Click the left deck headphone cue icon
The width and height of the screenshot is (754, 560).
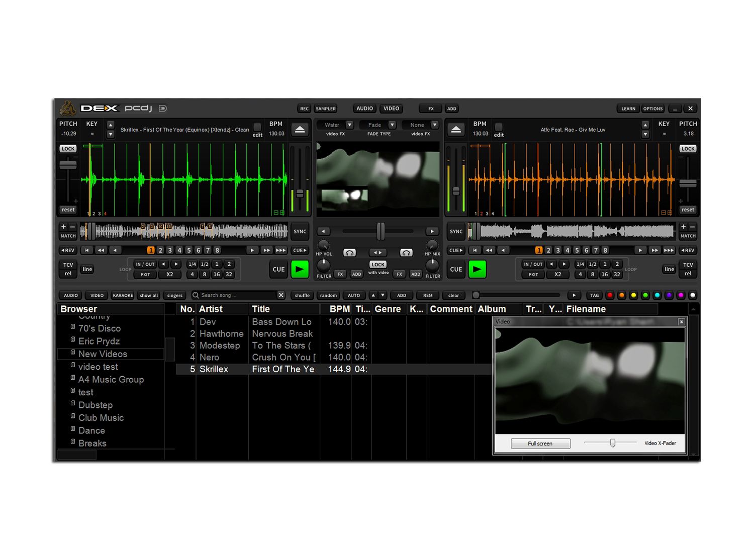[x=349, y=253]
